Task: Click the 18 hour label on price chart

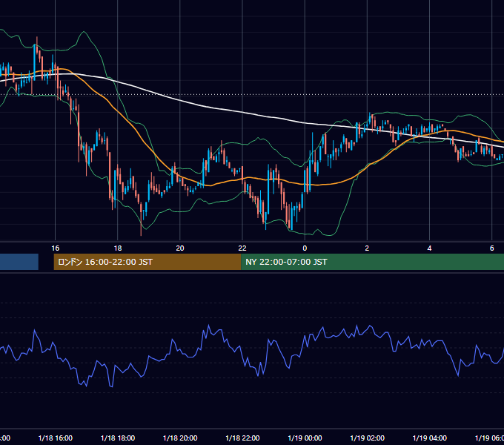Action: pyautogui.click(x=118, y=248)
